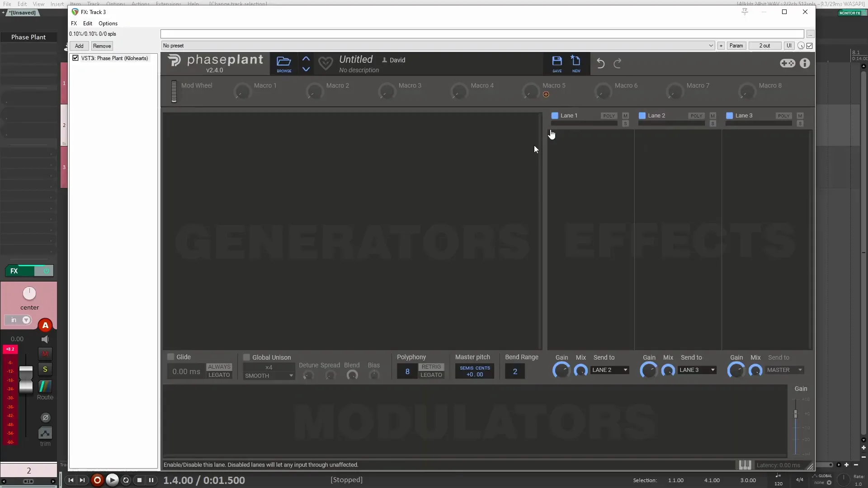Open Lane 1 Send to LANE 2 dropdown
868x488 pixels.
(x=610, y=370)
